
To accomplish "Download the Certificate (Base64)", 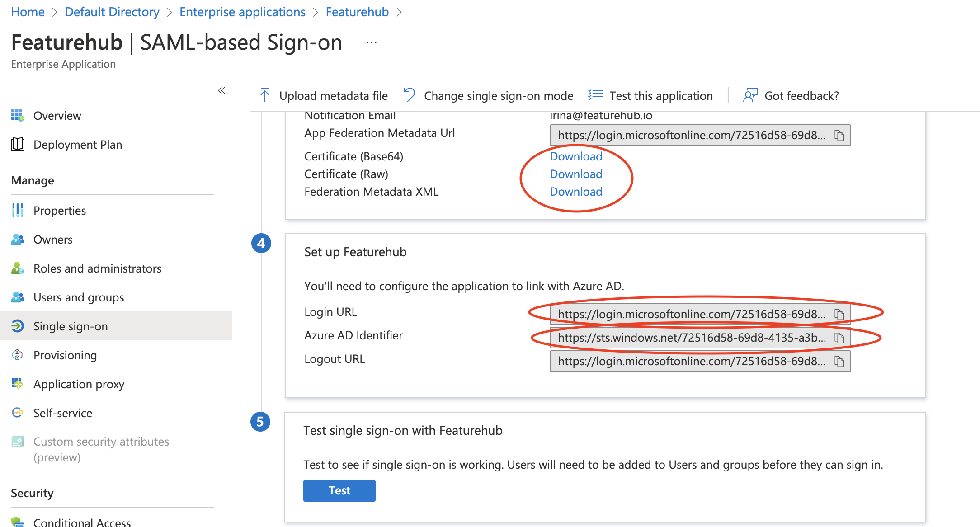I will pyautogui.click(x=576, y=156).
